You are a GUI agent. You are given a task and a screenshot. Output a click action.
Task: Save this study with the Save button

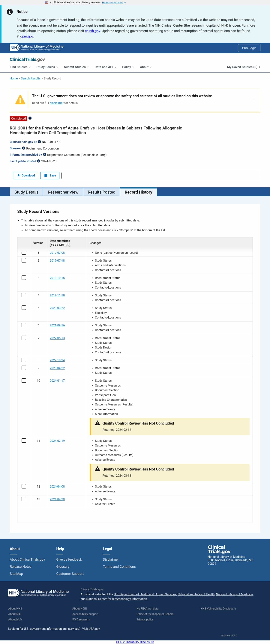(x=50, y=176)
